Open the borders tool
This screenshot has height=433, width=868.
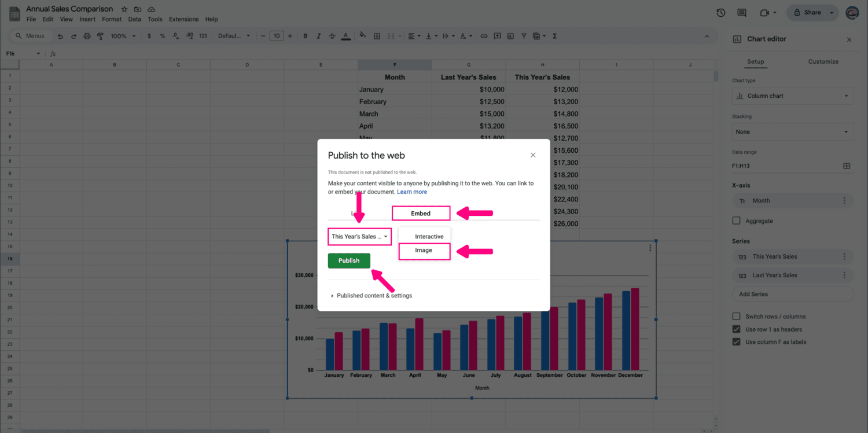tap(377, 36)
